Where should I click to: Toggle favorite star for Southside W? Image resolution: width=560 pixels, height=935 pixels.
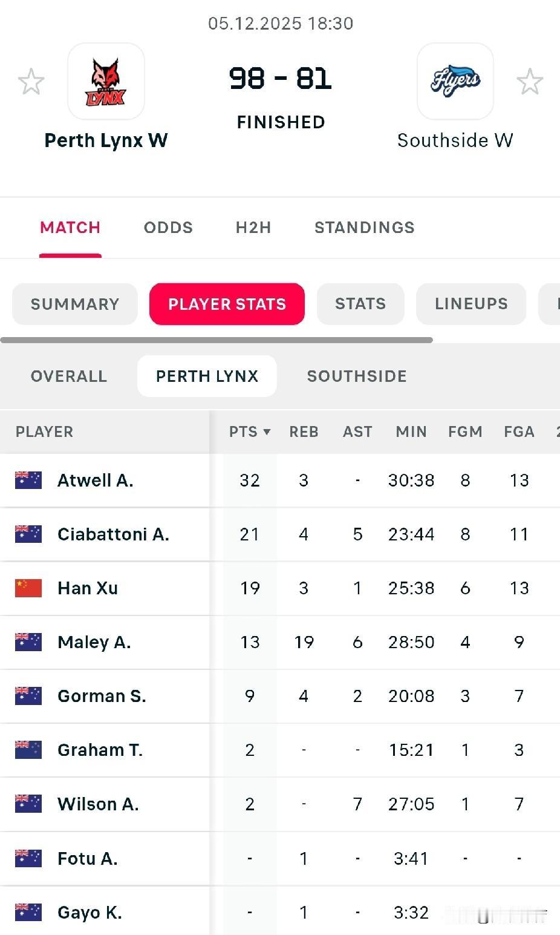[x=530, y=82]
